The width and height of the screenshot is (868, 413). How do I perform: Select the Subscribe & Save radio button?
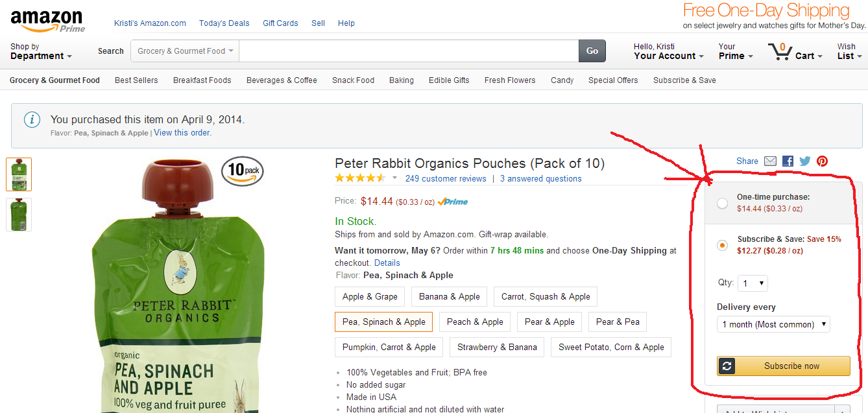[x=722, y=245]
